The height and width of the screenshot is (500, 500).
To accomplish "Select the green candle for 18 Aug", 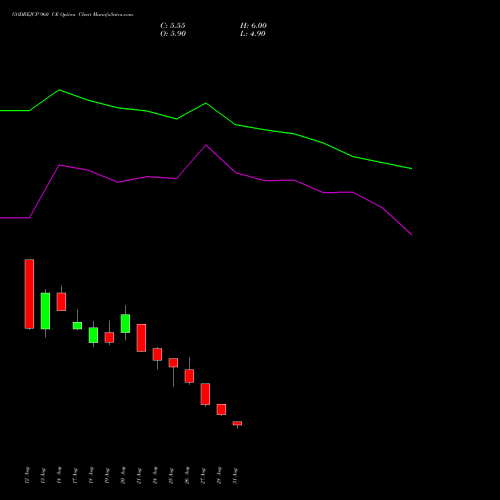I will (x=93, y=335).
